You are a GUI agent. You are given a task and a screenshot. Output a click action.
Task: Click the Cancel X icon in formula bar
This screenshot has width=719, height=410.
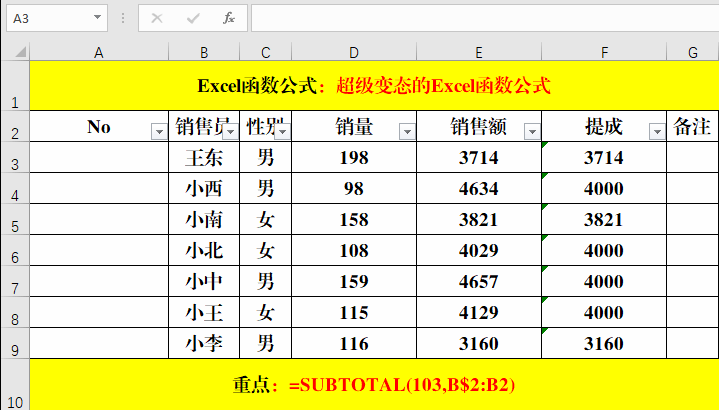pos(157,18)
